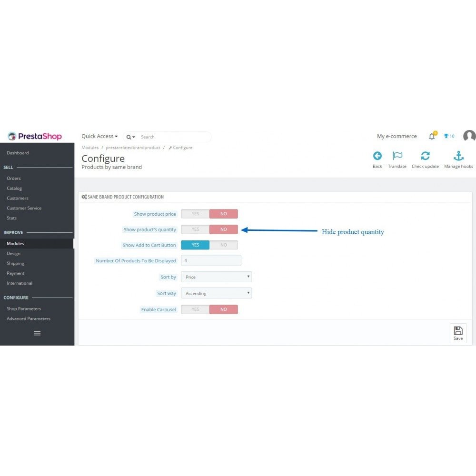Click Same Brand Product Configuration heading
This screenshot has height=476, width=476.
pyautogui.click(x=125, y=197)
